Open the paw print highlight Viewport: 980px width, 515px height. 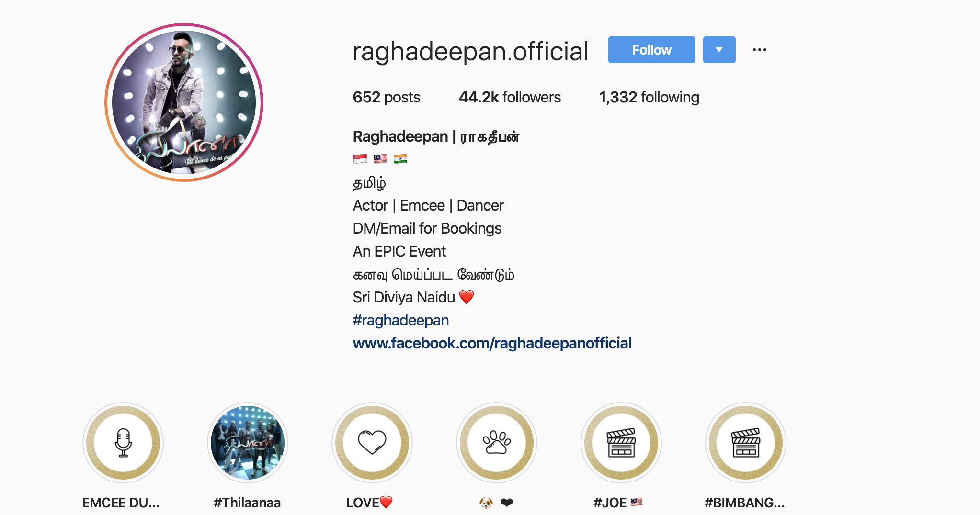point(497,443)
